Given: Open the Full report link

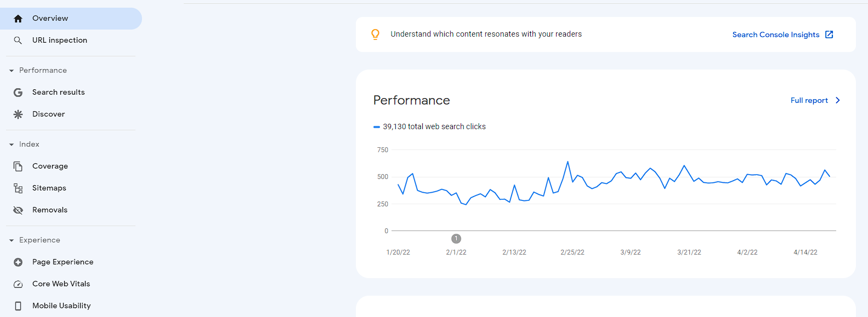Looking at the screenshot, I should 809,100.
